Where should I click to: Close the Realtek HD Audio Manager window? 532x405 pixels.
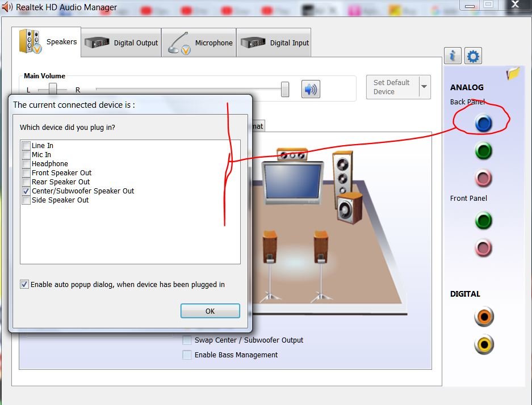(515, 5)
